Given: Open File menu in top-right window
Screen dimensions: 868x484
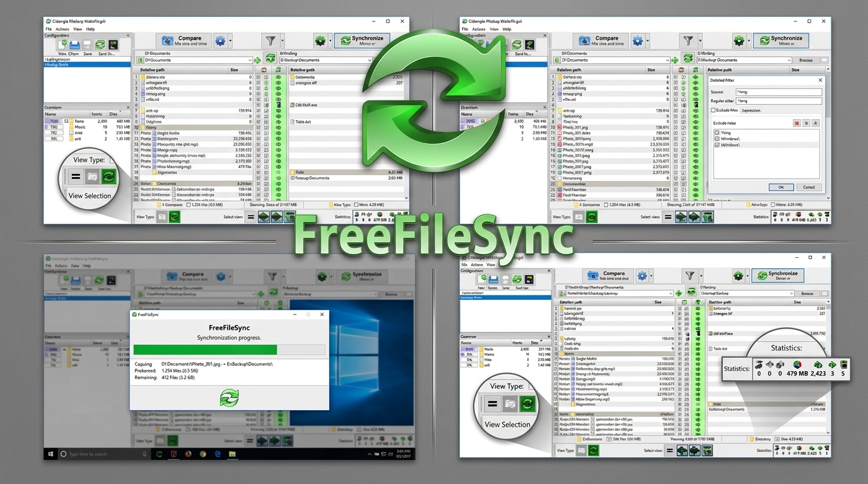Looking at the screenshot, I should (x=465, y=29).
